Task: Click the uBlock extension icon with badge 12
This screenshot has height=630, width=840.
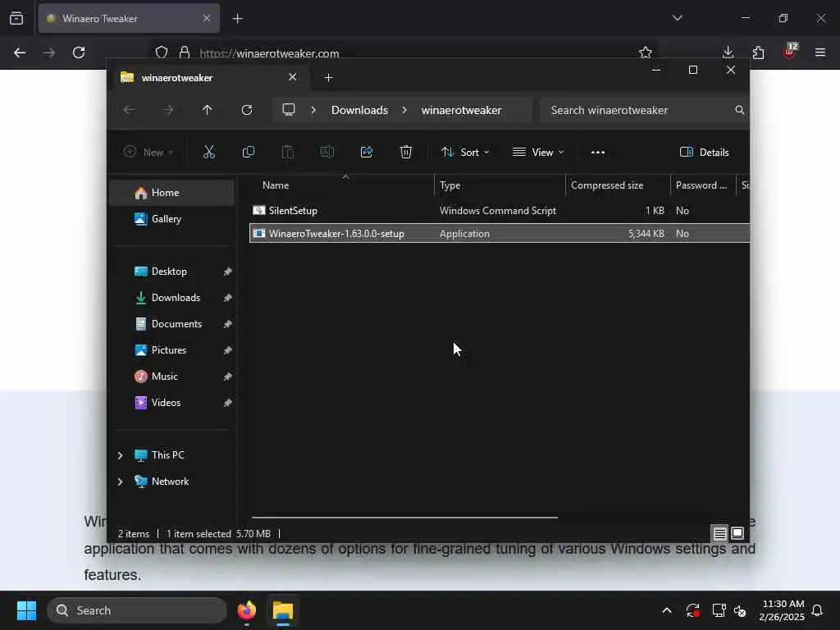Action: pos(790,52)
